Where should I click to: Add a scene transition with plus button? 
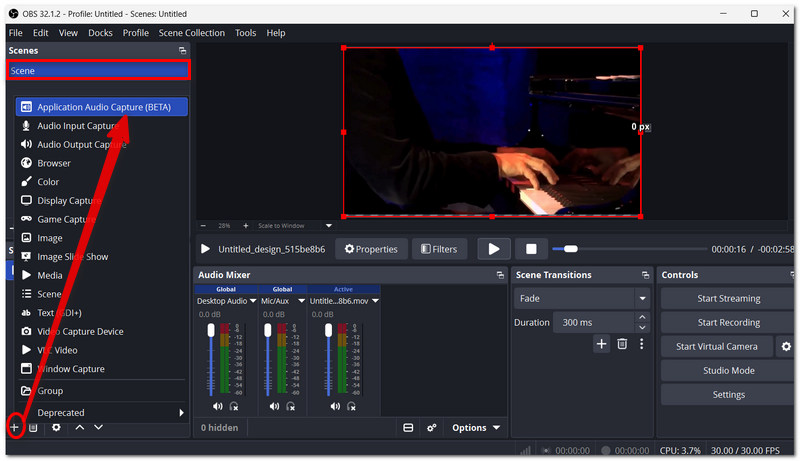[602, 344]
